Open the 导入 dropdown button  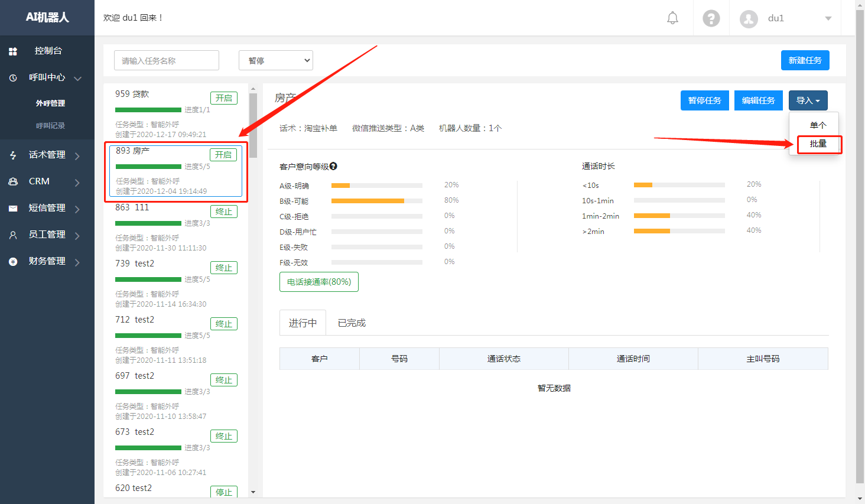click(x=808, y=100)
